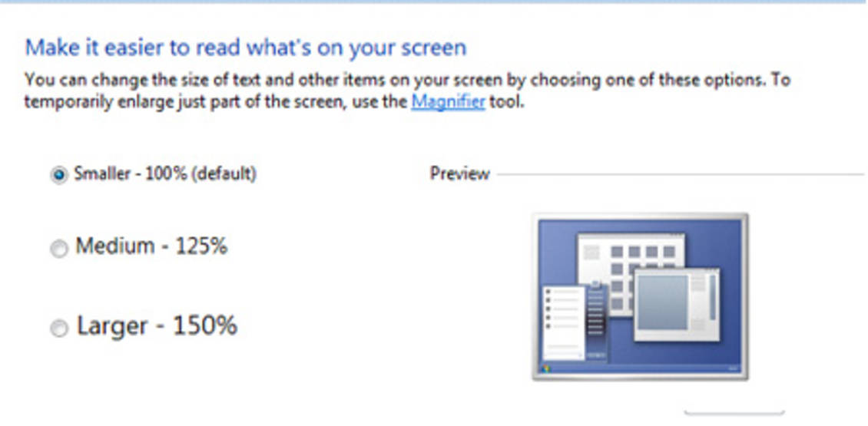Screen dimensions: 868x426
Task: Select the Smaller - 100% radio circle
Action: point(58,176)
